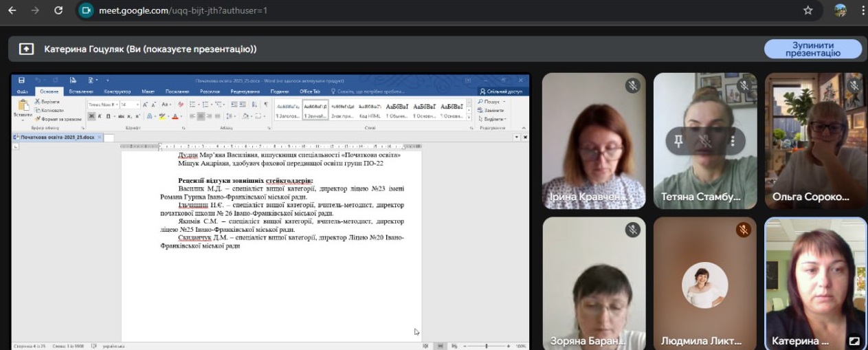Open the Change Case (Аа) dropdown
The width and height of the screenshot is (868, 350).
(x=166, y=105)
